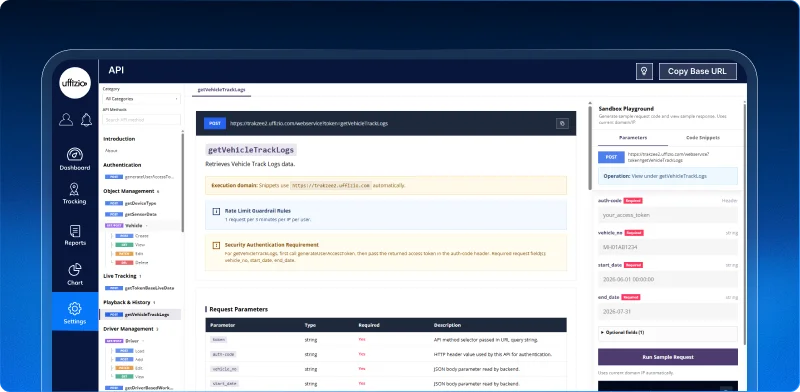Click Security Authentication warning icon
Viewport: 800px width, 392px height.
[216, 245]
